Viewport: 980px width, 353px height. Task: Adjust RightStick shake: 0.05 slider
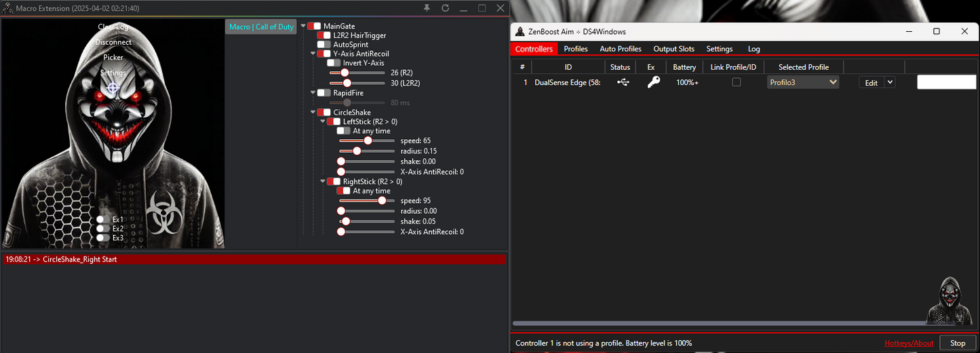point(367,221)
